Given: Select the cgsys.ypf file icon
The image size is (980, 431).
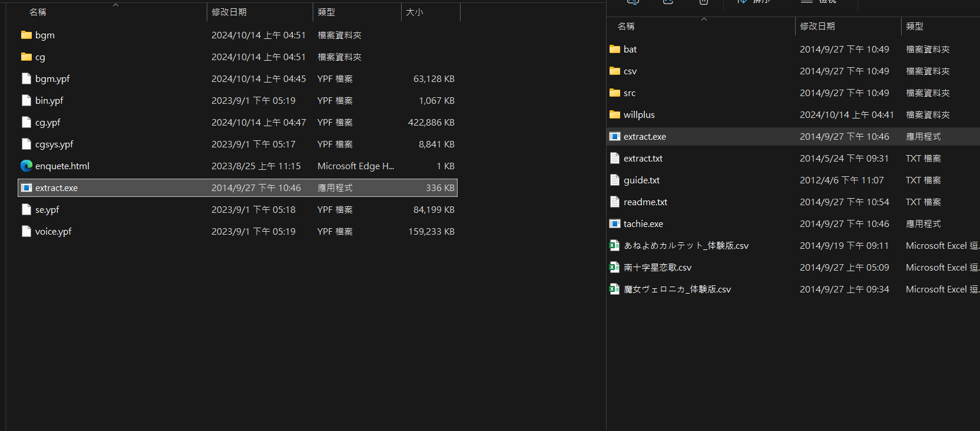Looking at the screenshot, I should [26, 144].
